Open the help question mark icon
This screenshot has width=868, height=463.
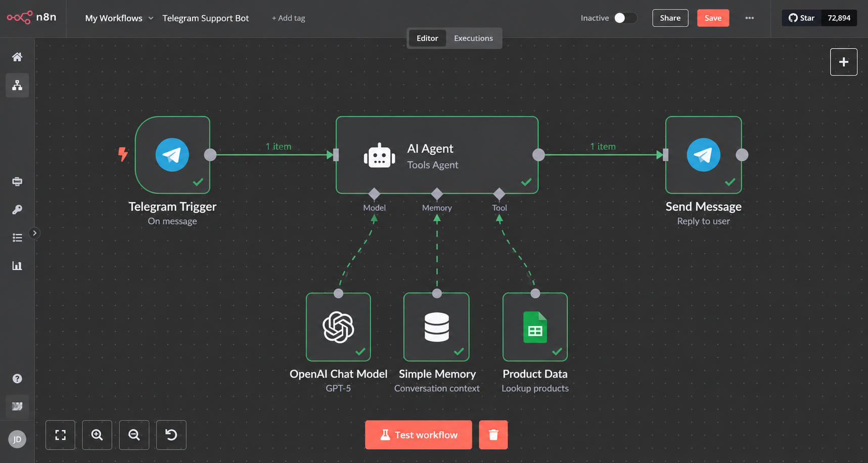(17, 379)
